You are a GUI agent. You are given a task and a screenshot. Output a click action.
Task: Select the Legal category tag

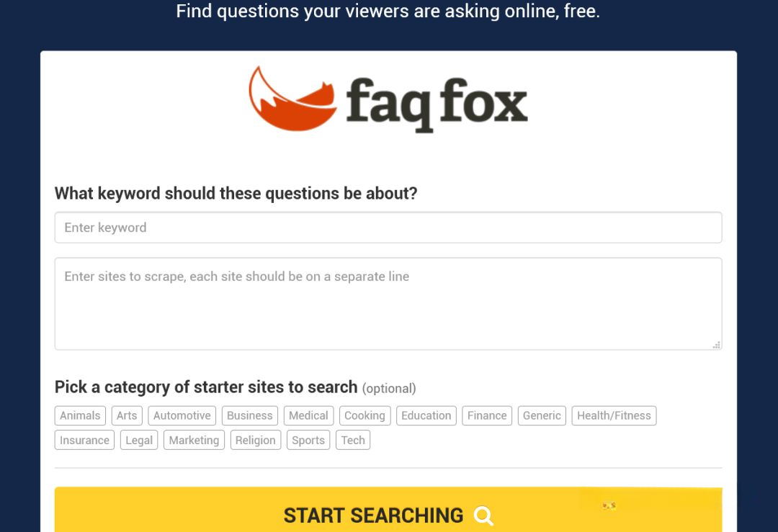tap(139, 441)
